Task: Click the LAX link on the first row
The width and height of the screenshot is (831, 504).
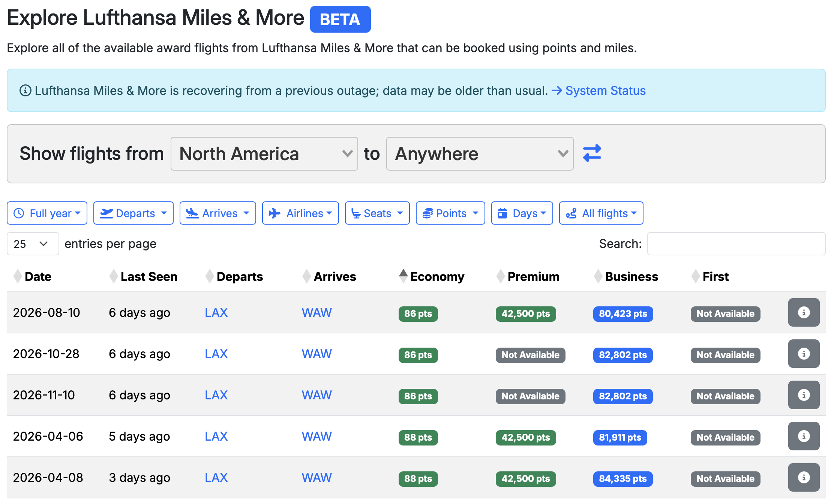Action: (x=216, y=312)
